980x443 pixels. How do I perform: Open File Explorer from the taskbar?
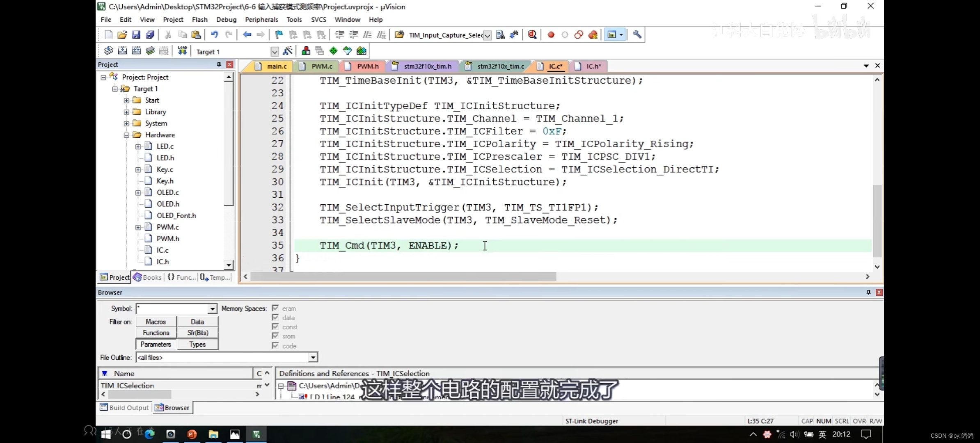point(213,434)
